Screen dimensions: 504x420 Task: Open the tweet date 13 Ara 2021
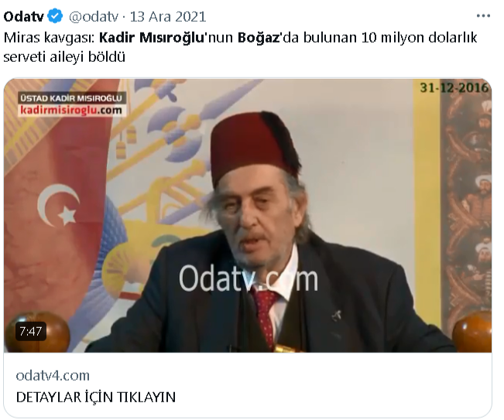pos(168,17)
